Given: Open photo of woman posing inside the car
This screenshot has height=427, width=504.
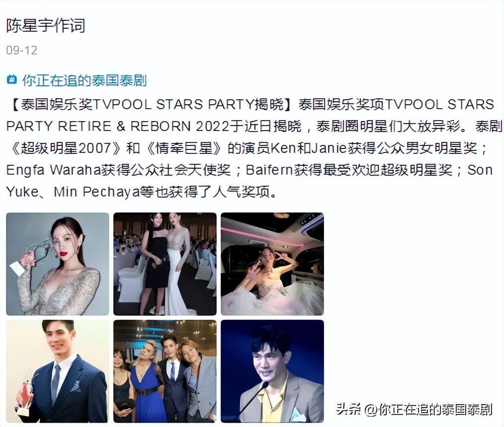Looking at the screenshot, I should click(272, 264).
